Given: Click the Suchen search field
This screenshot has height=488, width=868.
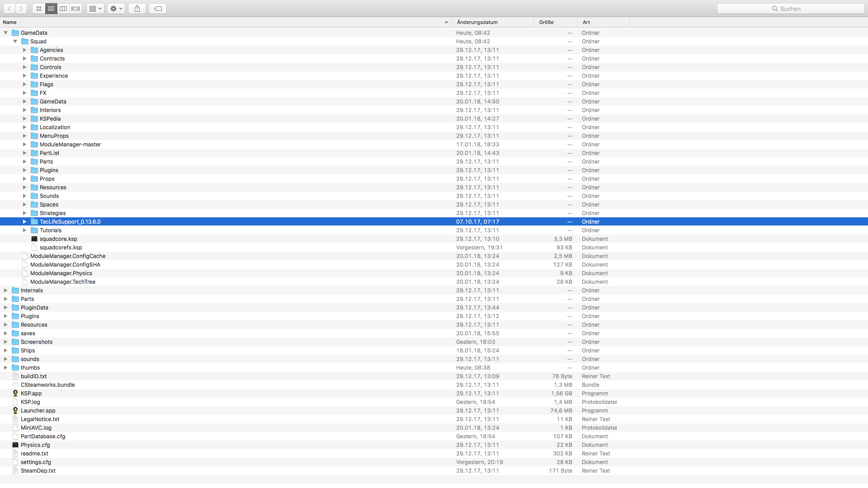Looking at the screenshot, I should coord(790,9).
